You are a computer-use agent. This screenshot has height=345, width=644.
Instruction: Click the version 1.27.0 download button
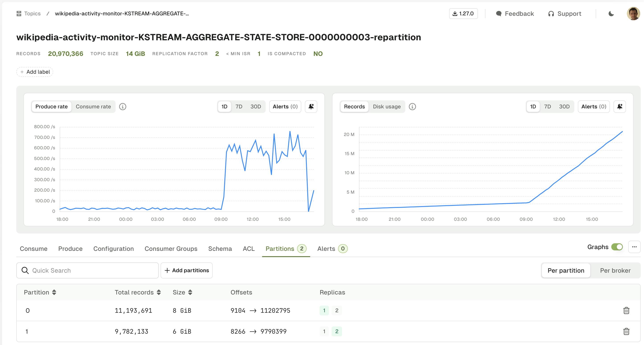(463, 14)
